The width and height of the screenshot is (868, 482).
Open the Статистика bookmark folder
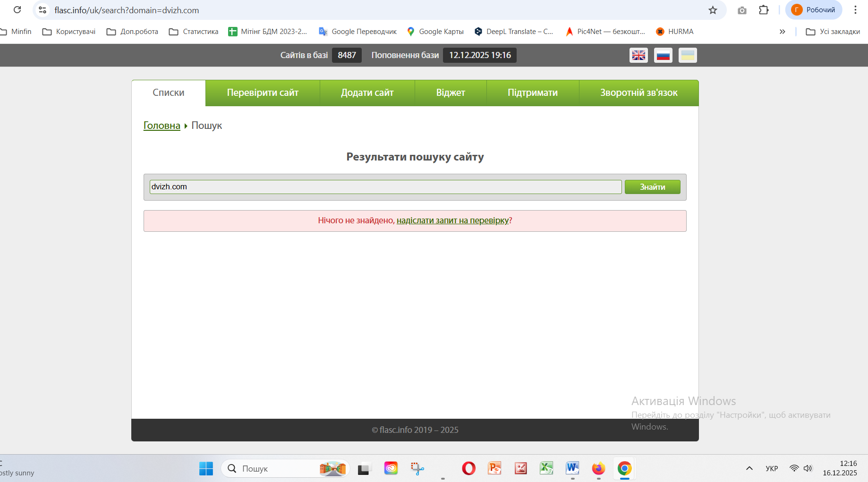(x=194, y=32)
